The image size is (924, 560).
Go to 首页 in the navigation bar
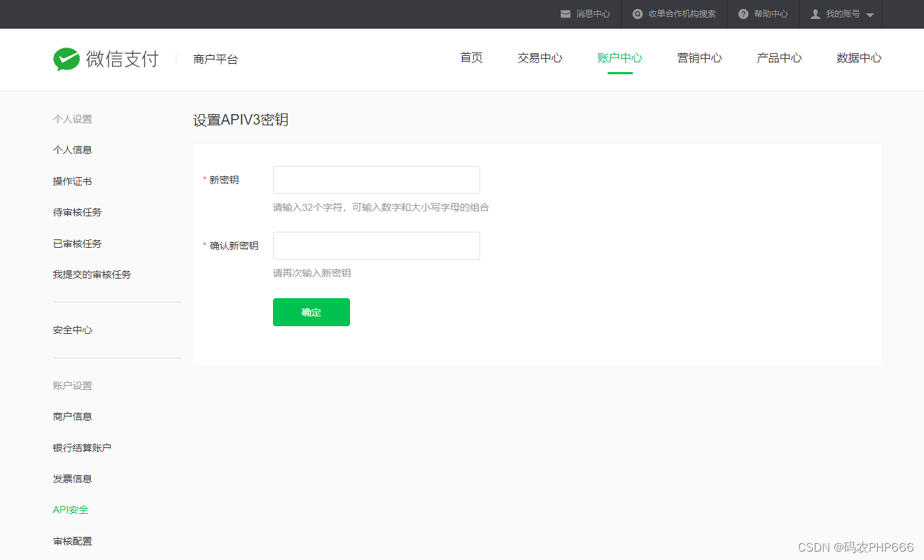coord(470,58)
